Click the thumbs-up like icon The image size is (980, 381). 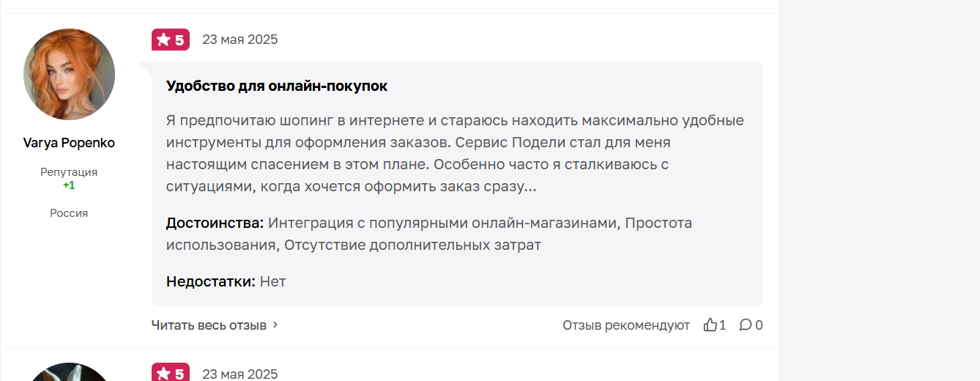tap(710, 325)
